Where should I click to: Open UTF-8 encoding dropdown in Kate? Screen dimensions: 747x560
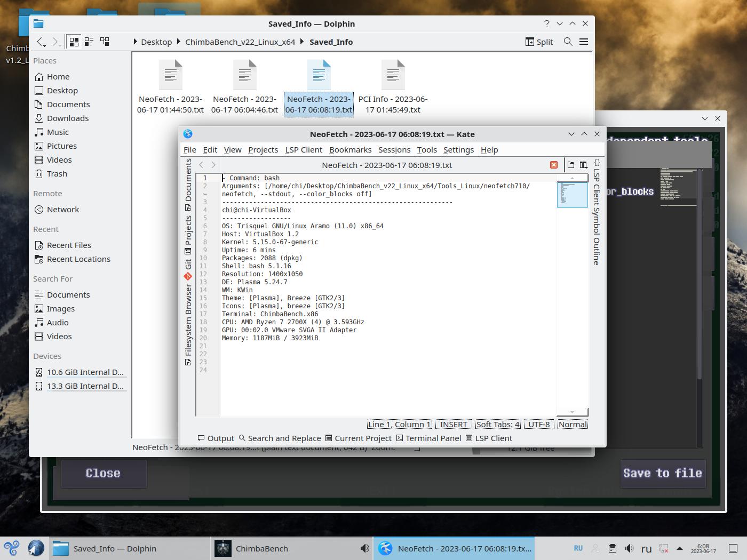(x=539, y=425)
